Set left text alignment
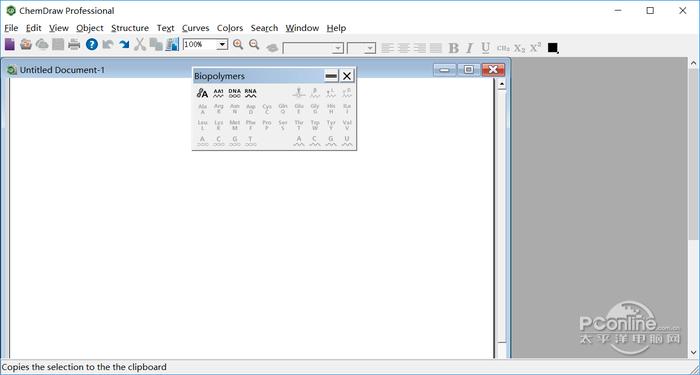The height and width of the screenshot is (375, 700). point(388,48)
